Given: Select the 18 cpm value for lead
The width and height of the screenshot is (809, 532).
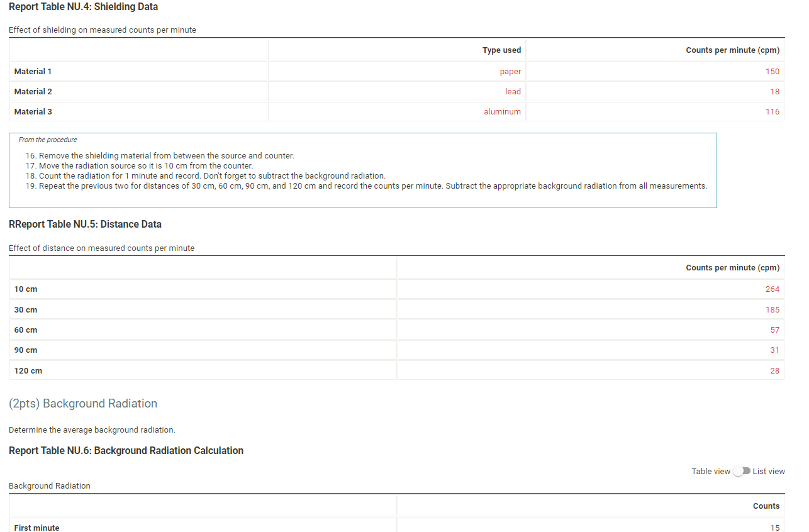Looking at the screenshot, I should pos(774,91).
